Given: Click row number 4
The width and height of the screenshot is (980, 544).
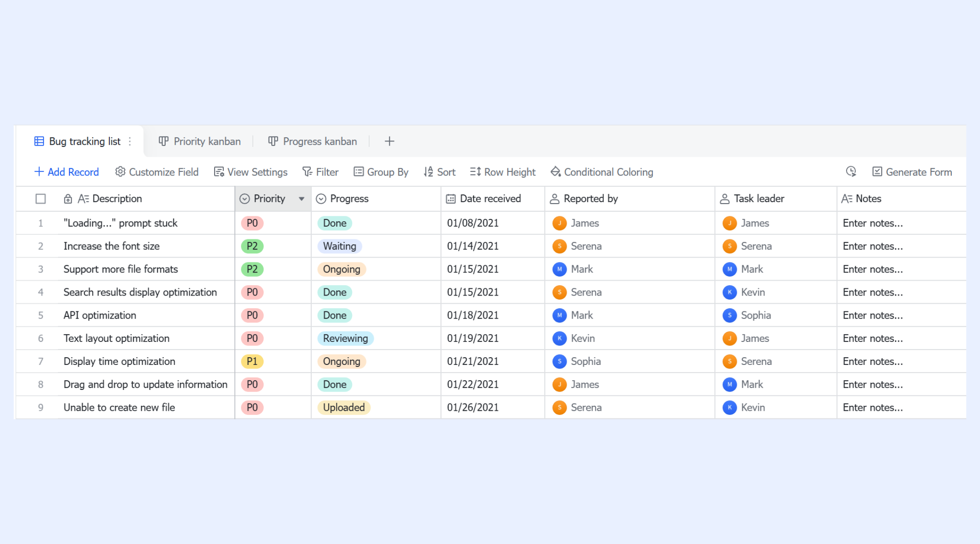Looking at the screenshot, I should click(x=40, y=292).
